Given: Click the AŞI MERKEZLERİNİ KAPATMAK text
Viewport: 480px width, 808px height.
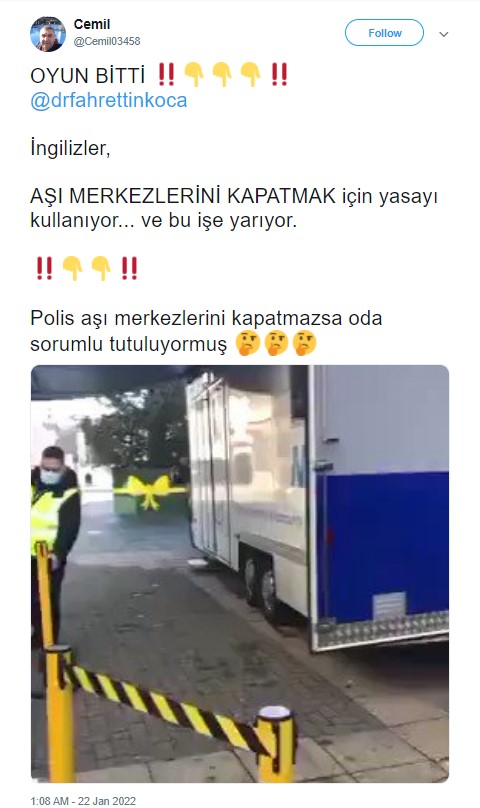Looking at the screenshot, I should 183,196.
